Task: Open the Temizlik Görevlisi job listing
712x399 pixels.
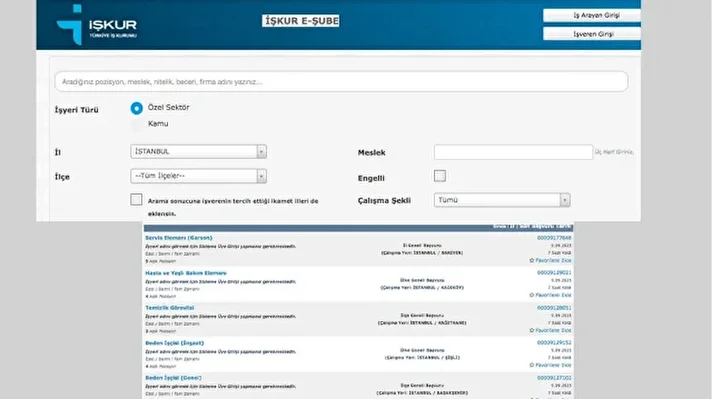Action: (169, 308)
